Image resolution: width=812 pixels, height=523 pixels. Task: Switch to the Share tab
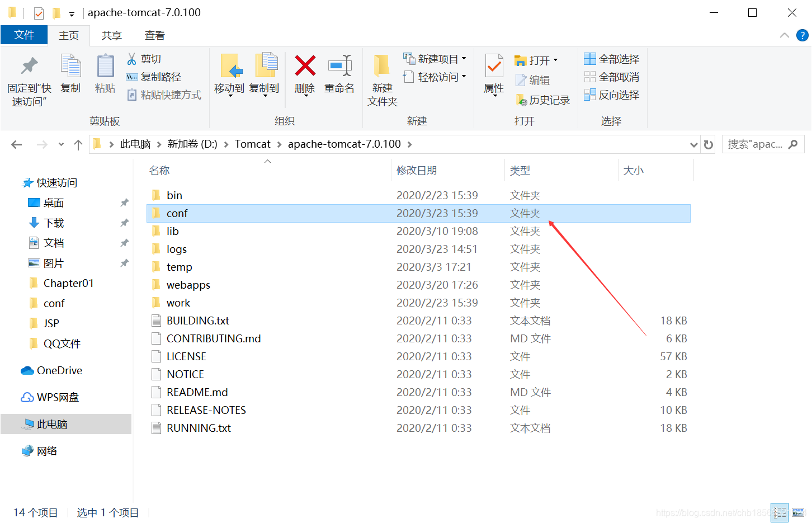(x=111, y=35)
